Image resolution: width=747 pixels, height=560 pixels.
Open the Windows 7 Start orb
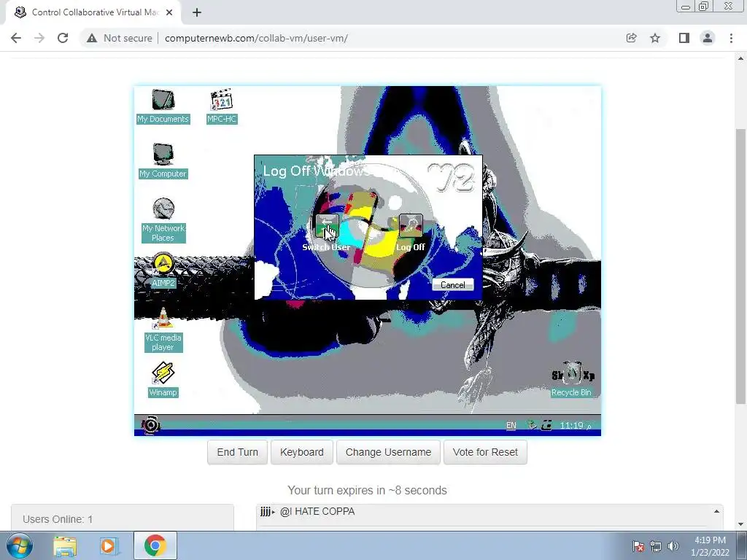pos(20,545)
